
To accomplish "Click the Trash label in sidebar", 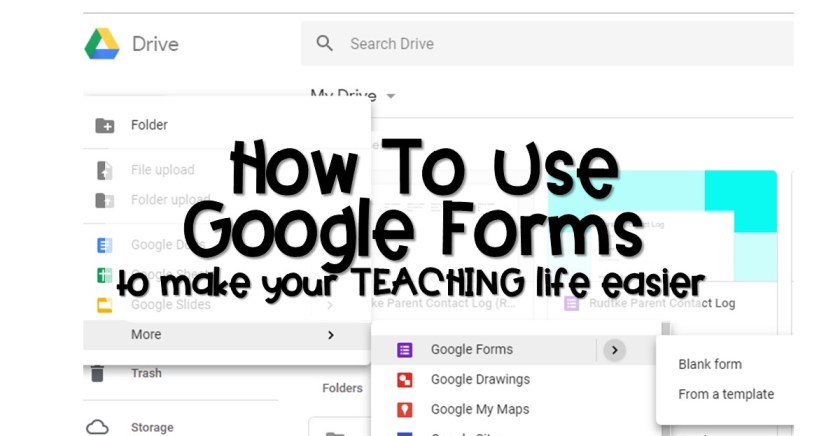I will pyautogui.click(x=146, y=374).
